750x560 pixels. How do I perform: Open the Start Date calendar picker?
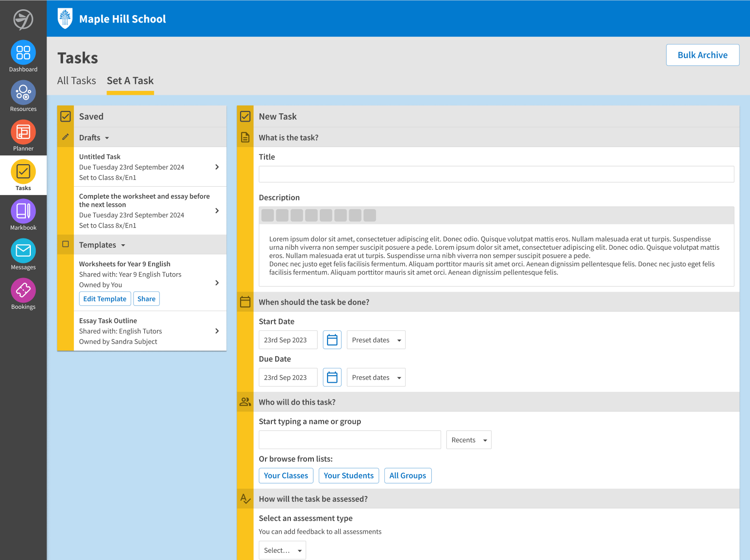coord(332,340)
